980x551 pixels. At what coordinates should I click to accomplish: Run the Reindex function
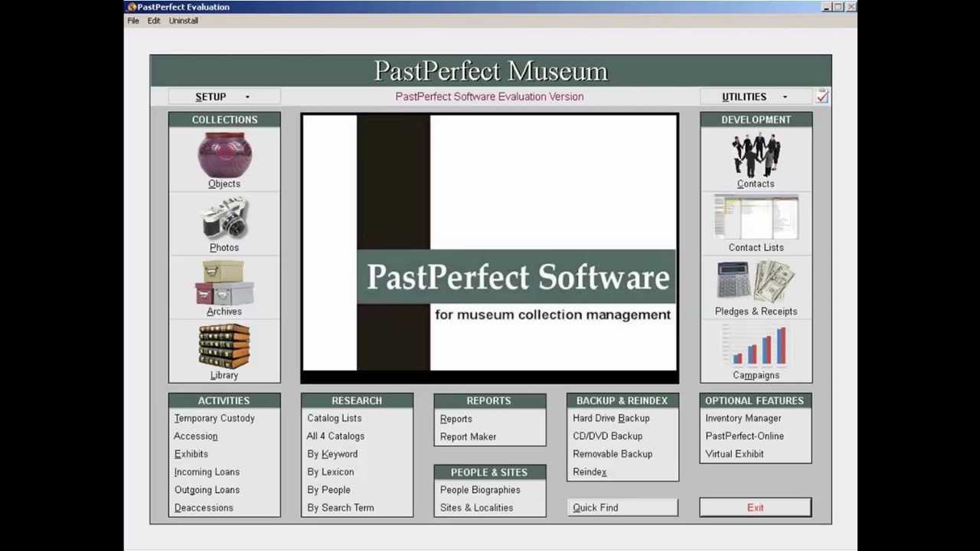point(590,472)
